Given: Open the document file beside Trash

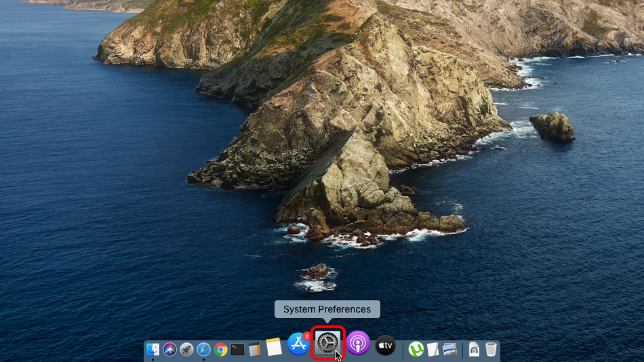Looking at the screenshot, I should [475, 350].
